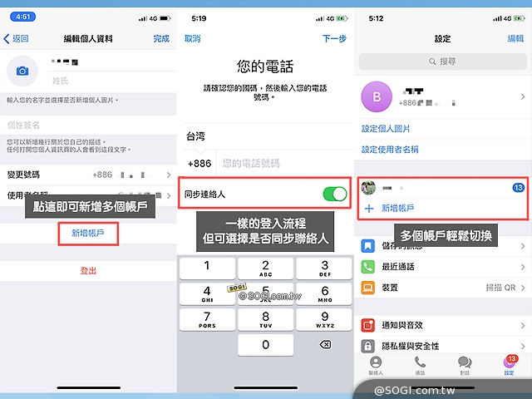Tap keypad digit 8 TUV
This screenshot has width=532, height=399.
pyautogui.click(x=265, y=319)
